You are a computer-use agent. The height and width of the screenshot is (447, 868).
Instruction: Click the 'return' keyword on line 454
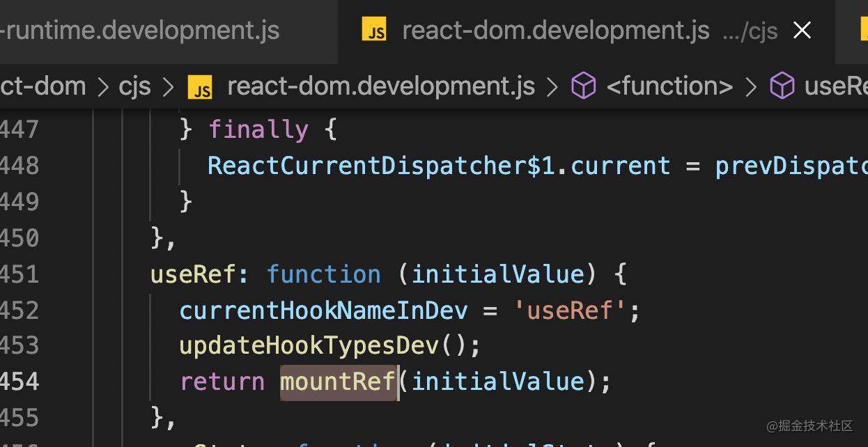coord(222,382)
